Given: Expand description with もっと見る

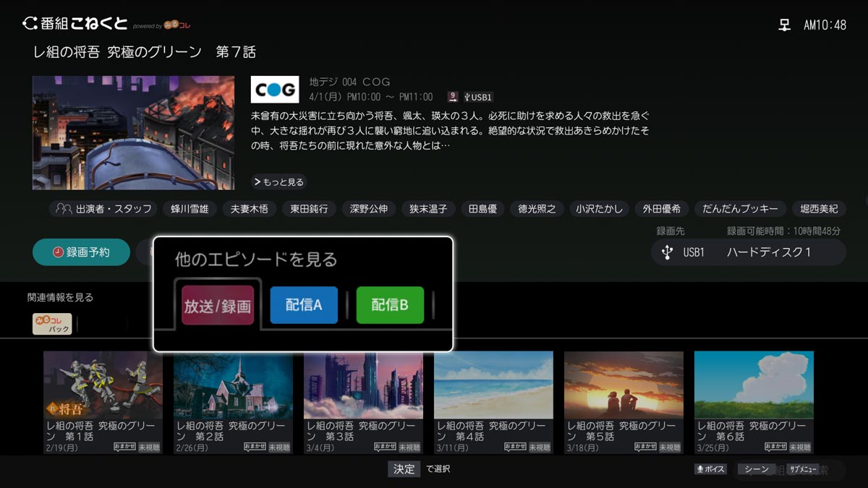Looking at the screenshot, I should click(x=278, y=182).
